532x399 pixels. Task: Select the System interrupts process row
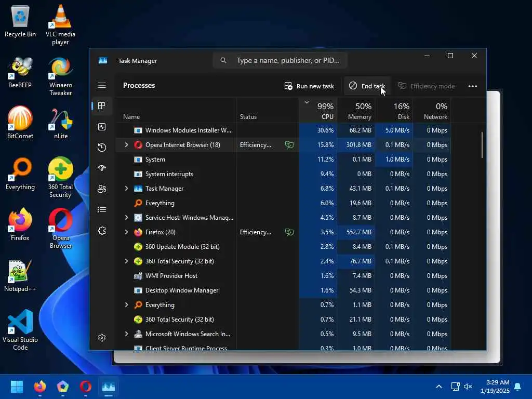coord(283,174)
